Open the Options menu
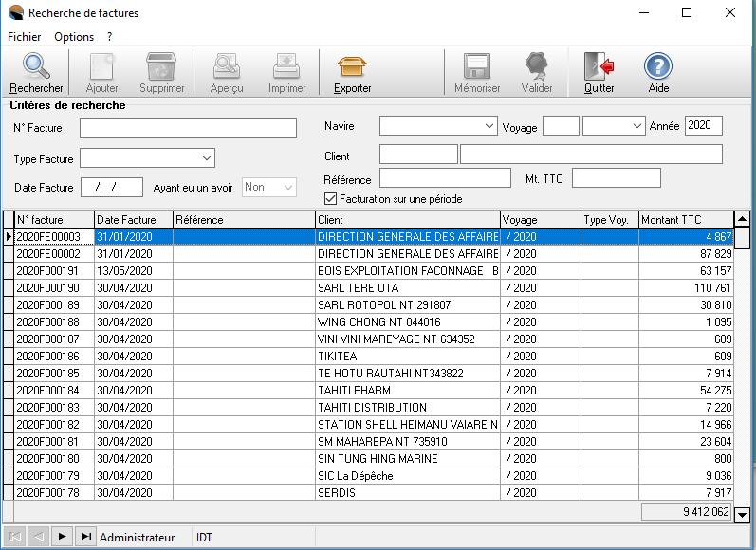 74,37
